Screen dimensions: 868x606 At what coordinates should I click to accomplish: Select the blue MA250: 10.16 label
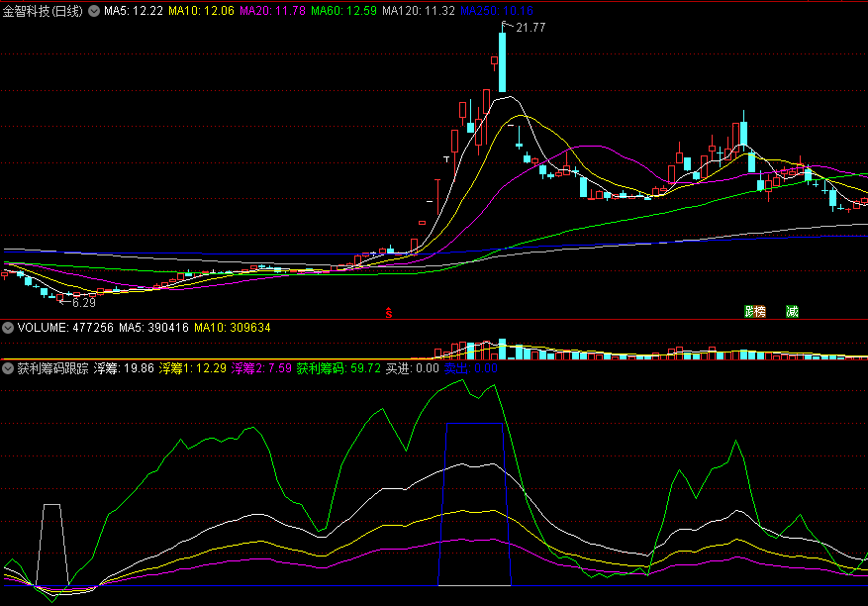(497, 11)
